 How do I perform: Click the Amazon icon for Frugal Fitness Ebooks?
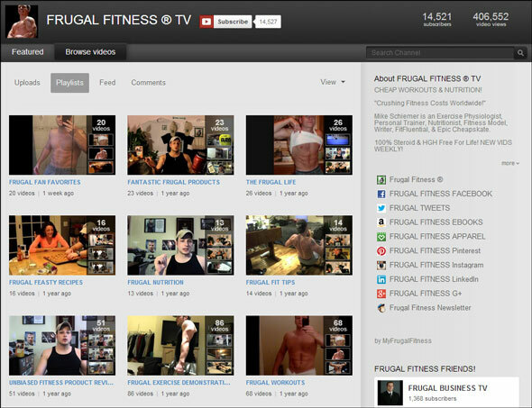(x=381, y=222)
